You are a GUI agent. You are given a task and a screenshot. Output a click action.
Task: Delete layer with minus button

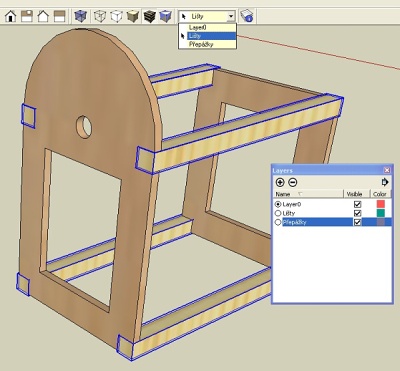click(x=293, y=182)
